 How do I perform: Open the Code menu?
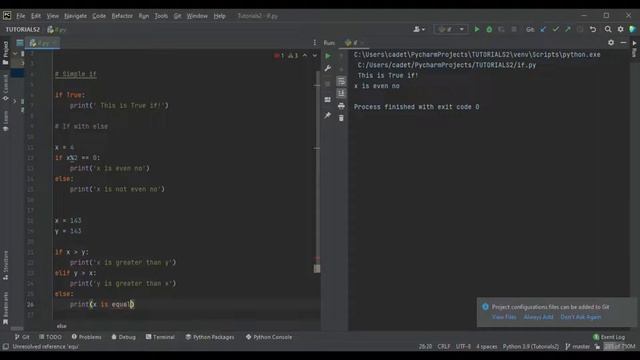[99, 16]
